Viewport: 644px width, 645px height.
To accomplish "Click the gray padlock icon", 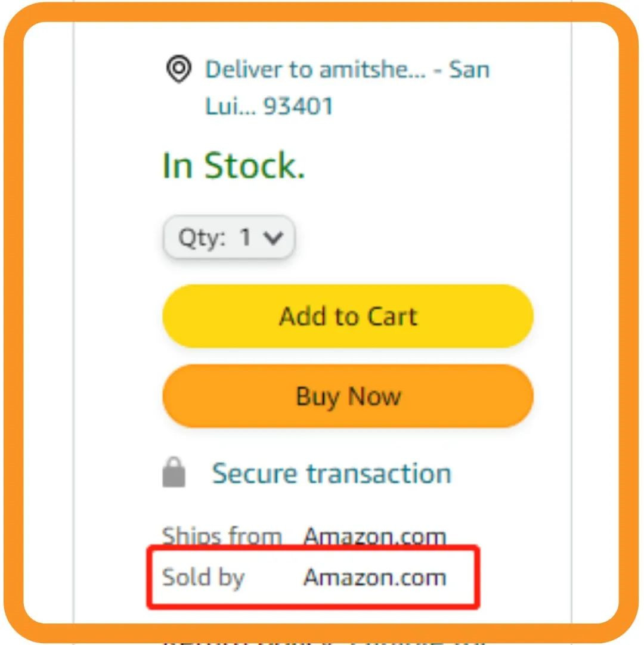I will tap(174, 472).
